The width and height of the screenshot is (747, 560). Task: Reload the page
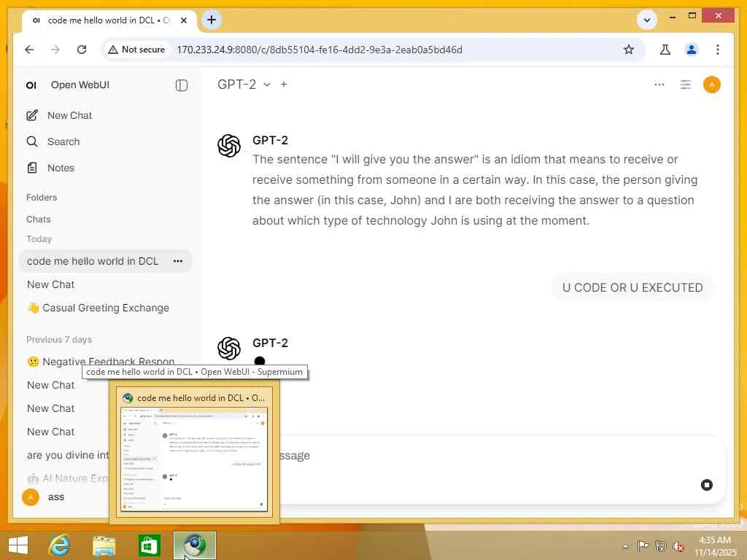(x=82, y=50)
